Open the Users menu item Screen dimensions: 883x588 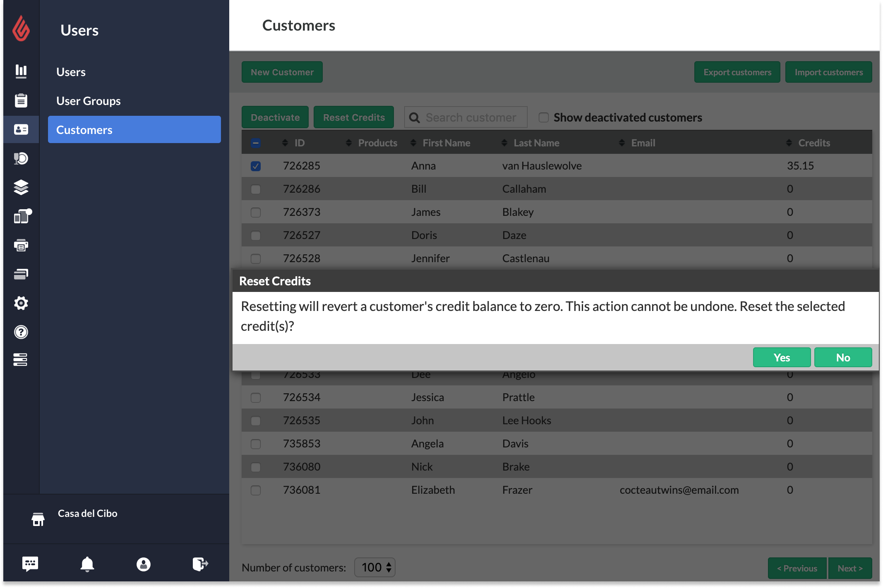click(70, 71)
